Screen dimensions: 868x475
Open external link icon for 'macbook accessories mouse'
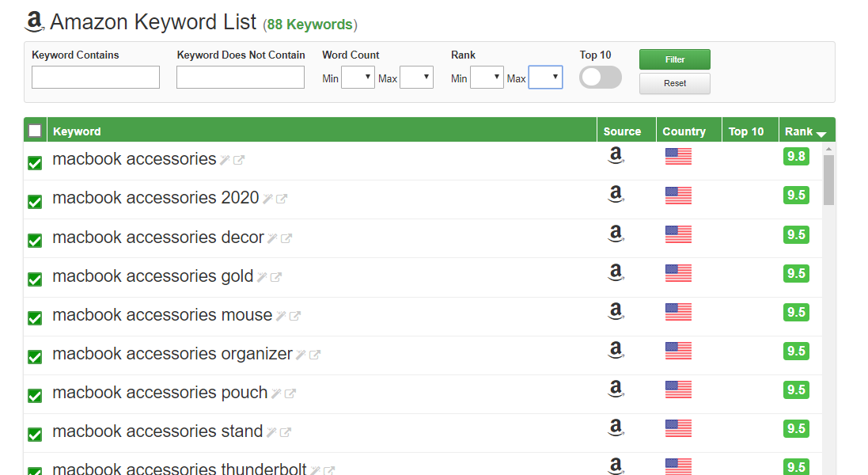pos(294,316)
